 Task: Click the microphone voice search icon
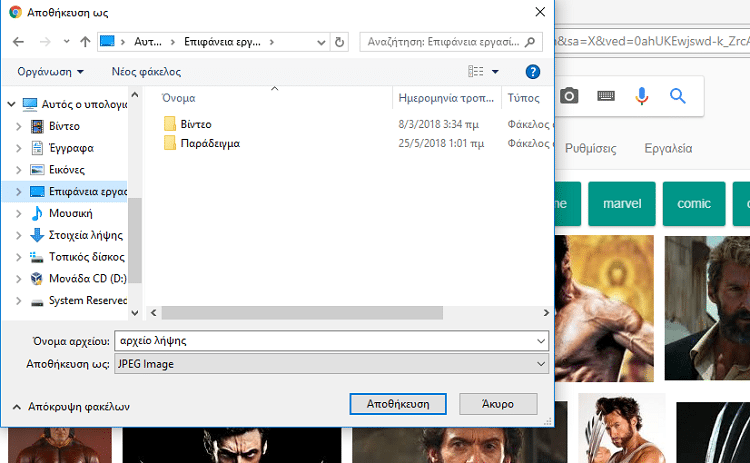pyautogui.click(x=642, y=96)
